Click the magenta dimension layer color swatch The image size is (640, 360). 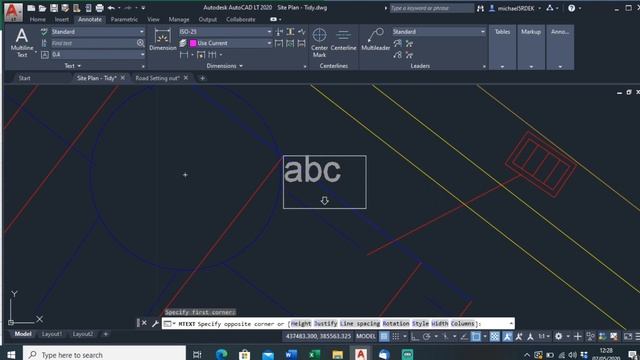(193, 43)
